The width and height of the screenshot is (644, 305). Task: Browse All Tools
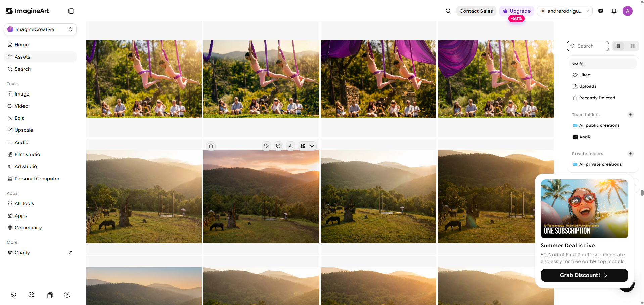click(x=40, y=203)
